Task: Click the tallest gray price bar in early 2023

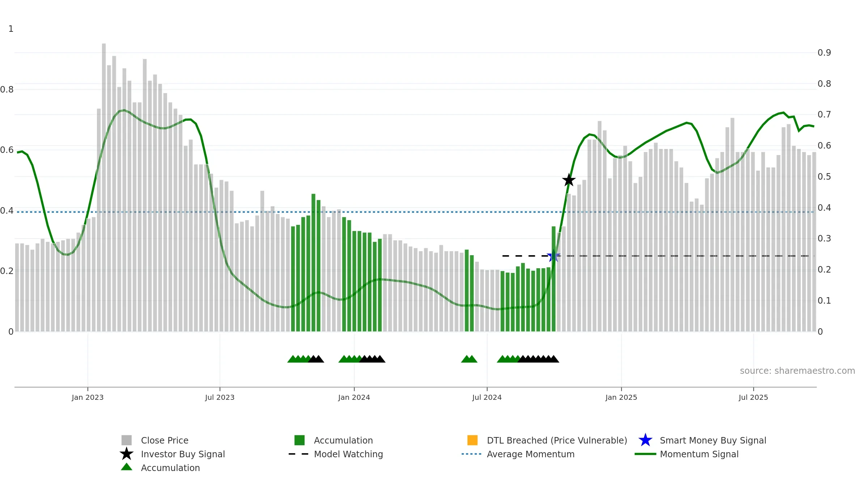Action: click(104, 187)
